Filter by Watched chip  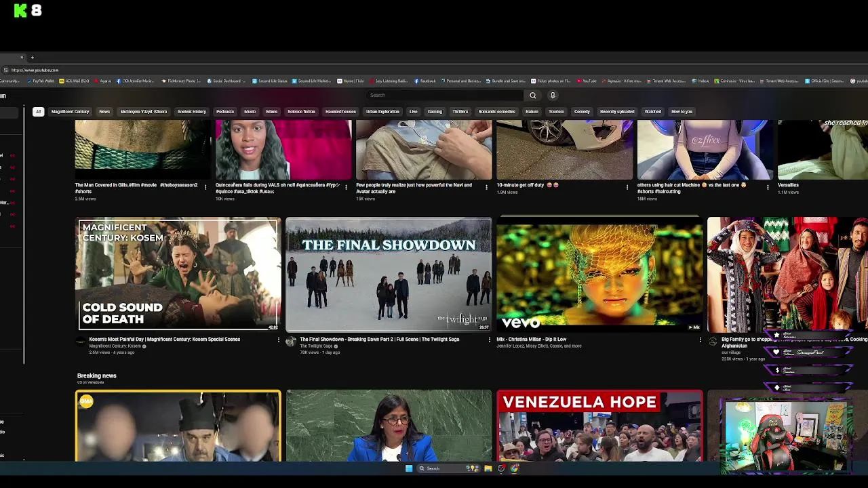click(652, 112)
